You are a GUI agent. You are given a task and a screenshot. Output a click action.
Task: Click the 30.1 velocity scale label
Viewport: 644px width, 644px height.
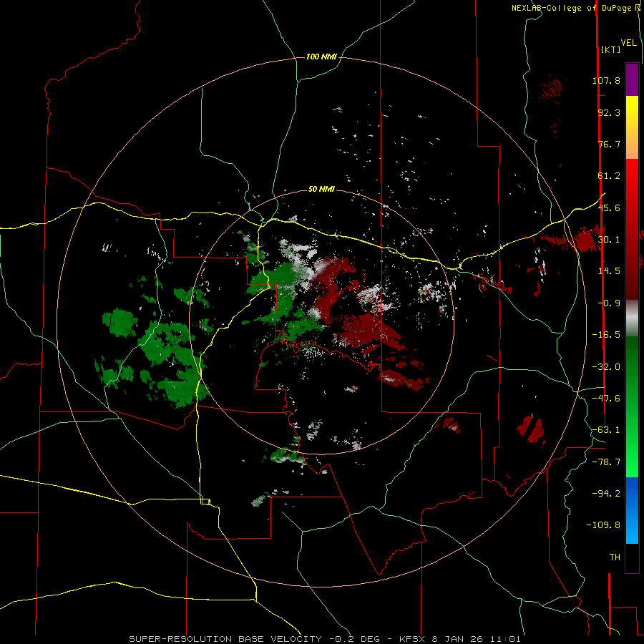(x=609, y=240)
